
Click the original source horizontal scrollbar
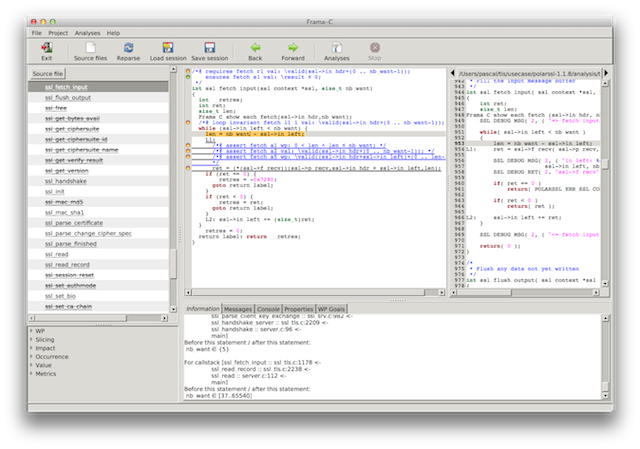pos(484,292)
